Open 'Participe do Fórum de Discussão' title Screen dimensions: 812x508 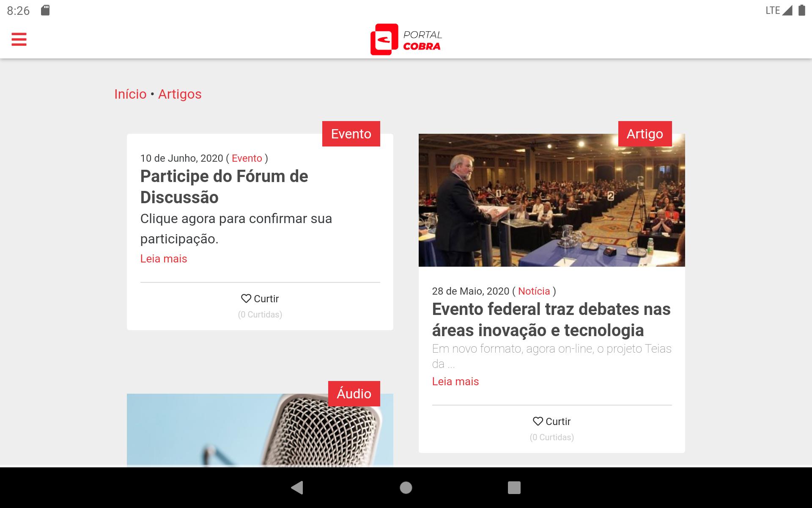click(224, 187)
